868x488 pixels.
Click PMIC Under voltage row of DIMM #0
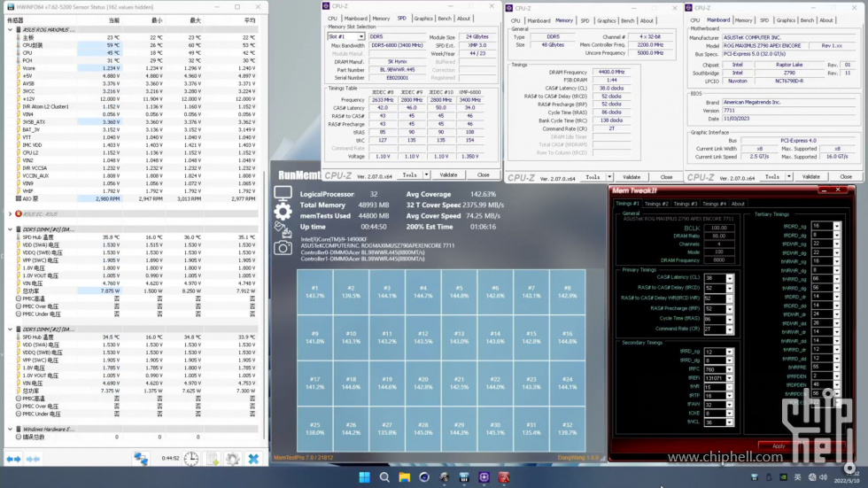(133, 314)
